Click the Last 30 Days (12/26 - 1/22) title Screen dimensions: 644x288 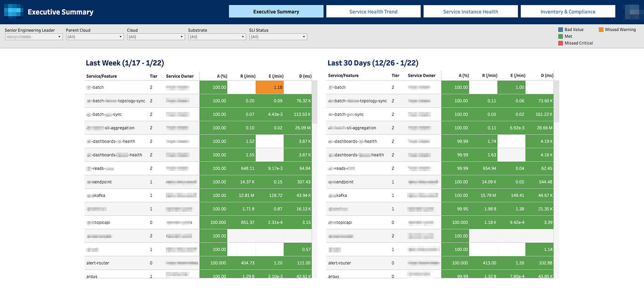373,63
